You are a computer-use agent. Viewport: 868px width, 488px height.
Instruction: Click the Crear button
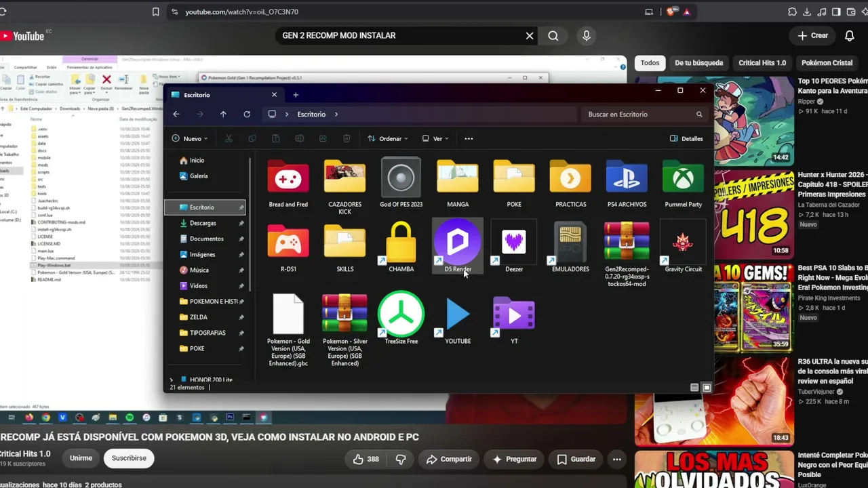tap(813, 36)
